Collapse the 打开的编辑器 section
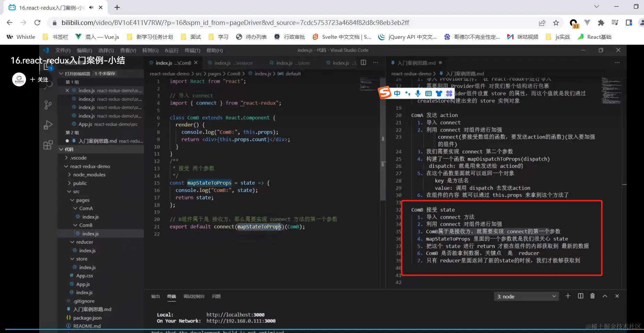The height and width of the screenshot is (333, 644). (61, 74)
